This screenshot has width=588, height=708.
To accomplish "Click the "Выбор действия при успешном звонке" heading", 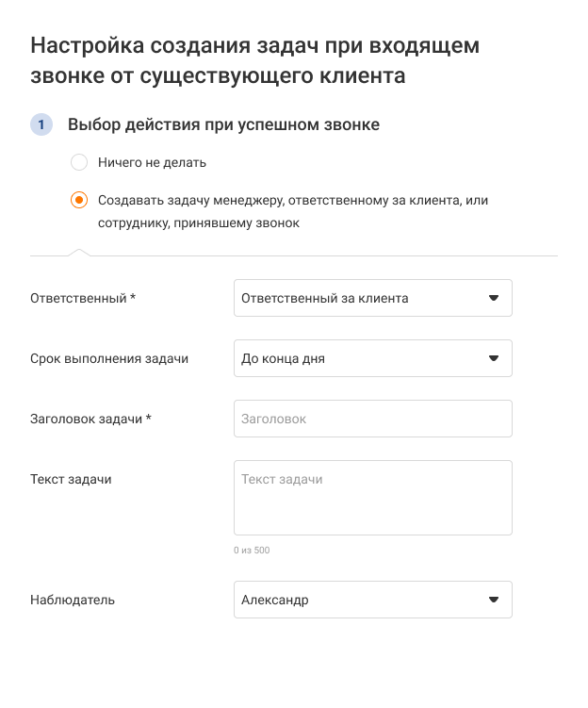I will pyautogui.click(x=223, y=124).
